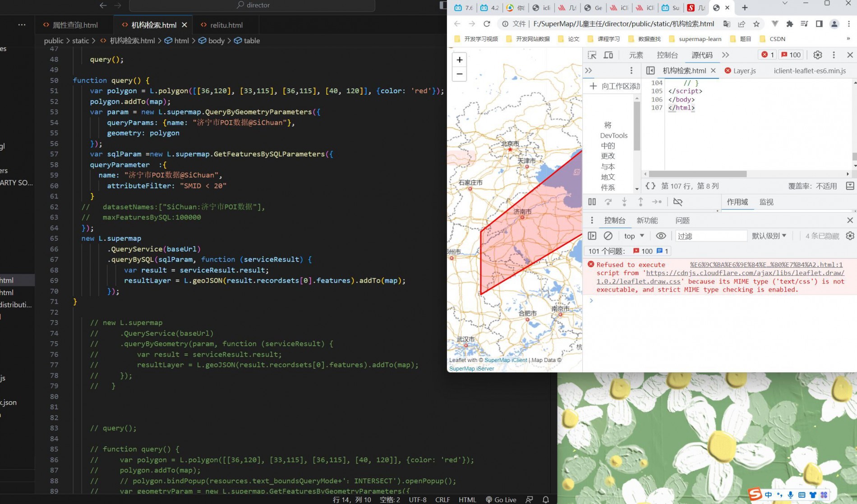Open 默认级别 log level dropdown
The image size is (857, 504).
tap(769, 236)
